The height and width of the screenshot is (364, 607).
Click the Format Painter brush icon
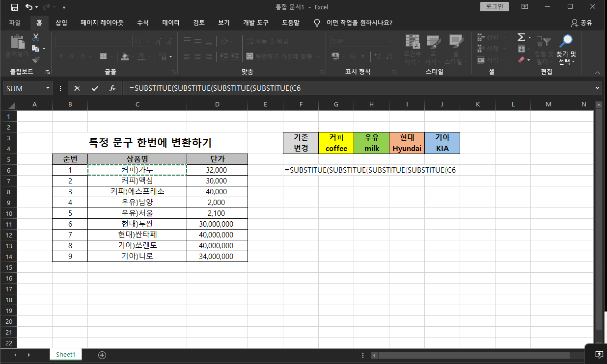[x=36, y=59]
